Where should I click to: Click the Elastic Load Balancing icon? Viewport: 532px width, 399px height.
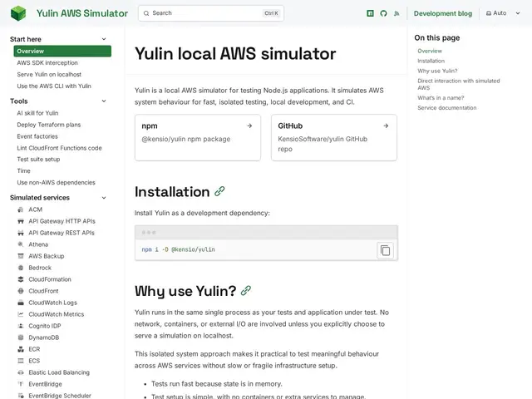[x=21, y=372]
